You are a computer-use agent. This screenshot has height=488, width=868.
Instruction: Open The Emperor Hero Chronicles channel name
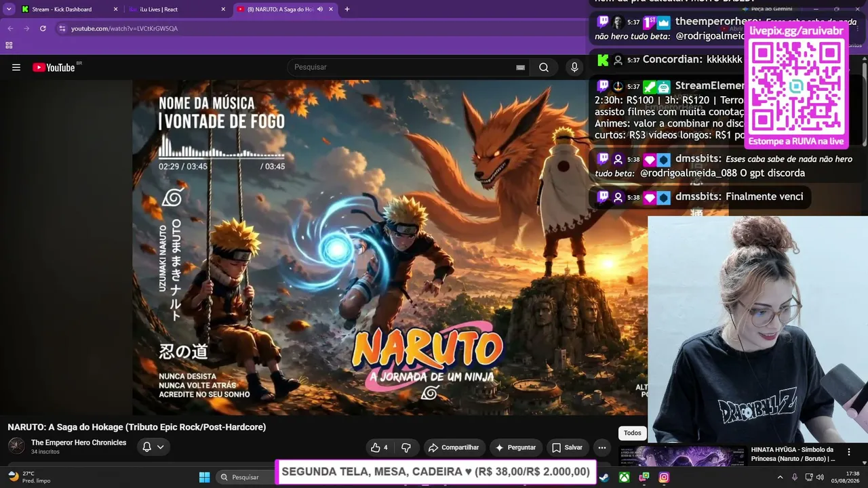click(79, 443)
